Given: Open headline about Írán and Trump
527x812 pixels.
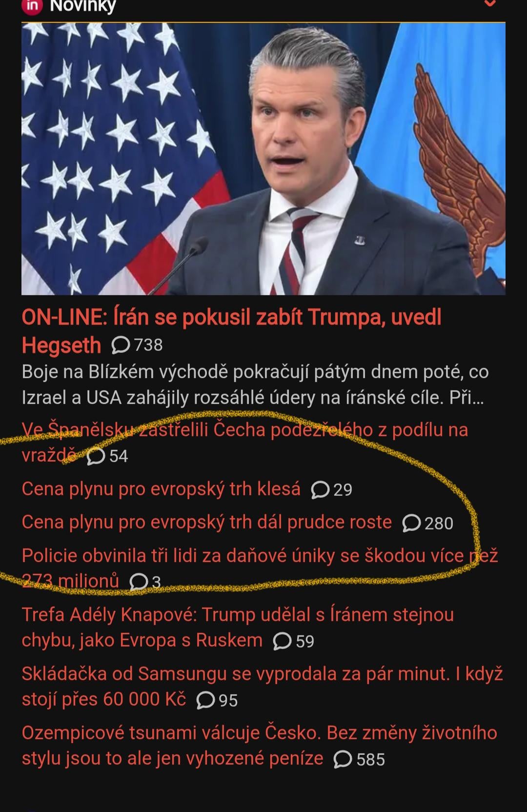Looking at the screenshot, I should click(231, 331).
